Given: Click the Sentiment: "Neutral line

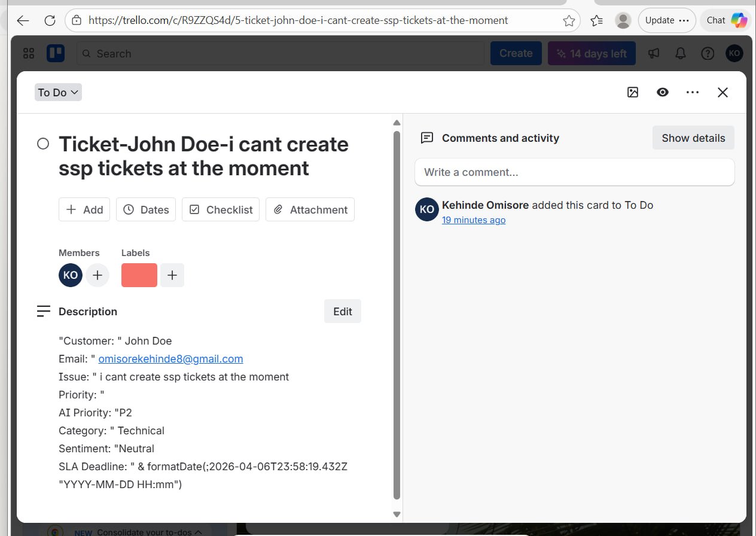Looking at the screenshot, I should click(x=106, y=449).
